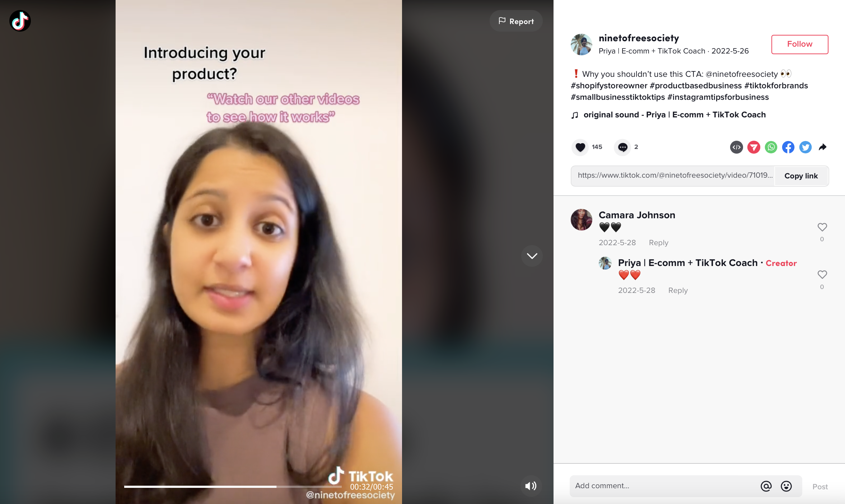The image size is (845, 504).
Task: Click the red number 7 share icon
Action: (754, 147)
